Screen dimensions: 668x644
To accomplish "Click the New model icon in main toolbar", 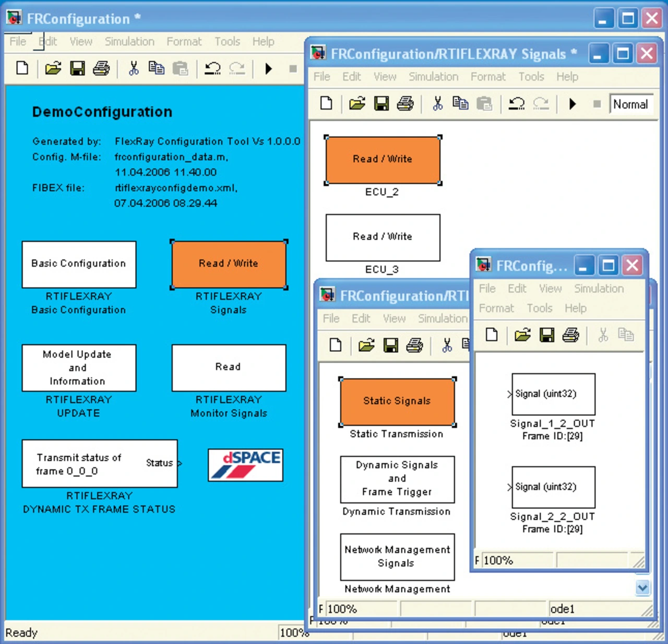I will click(22, 68).
